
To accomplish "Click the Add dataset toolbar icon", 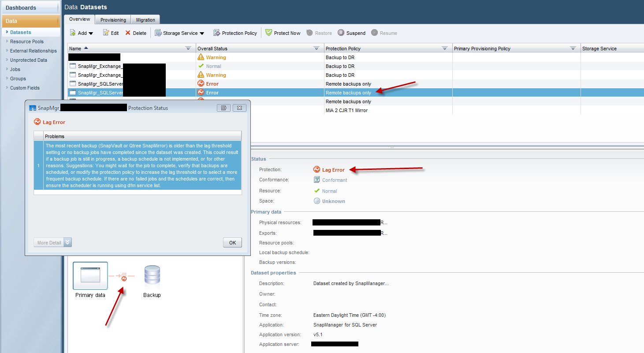I will point(73,33).
